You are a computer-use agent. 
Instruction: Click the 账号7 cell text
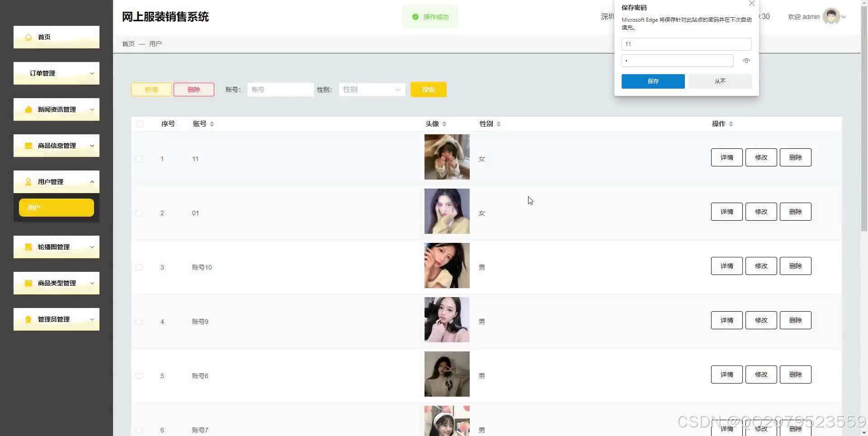200,430
